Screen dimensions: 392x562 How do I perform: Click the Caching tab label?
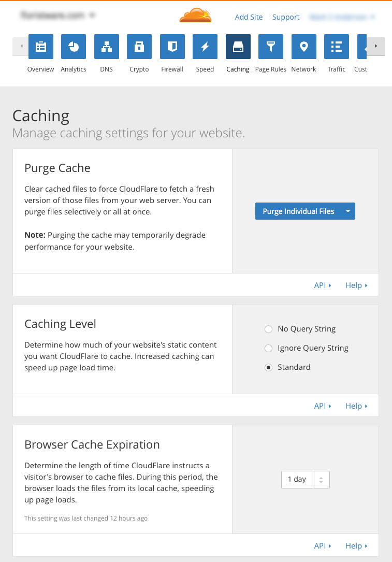(x=238, y=69)
